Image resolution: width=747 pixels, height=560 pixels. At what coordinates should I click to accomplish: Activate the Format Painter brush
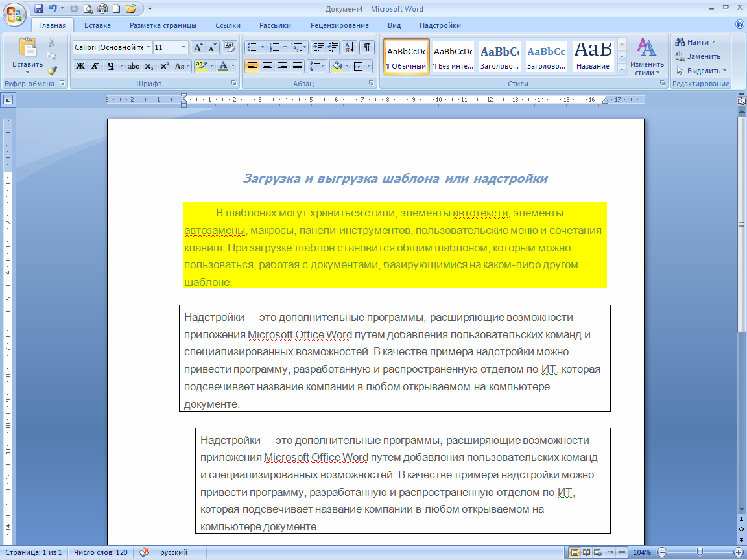[x=51, y=71]
